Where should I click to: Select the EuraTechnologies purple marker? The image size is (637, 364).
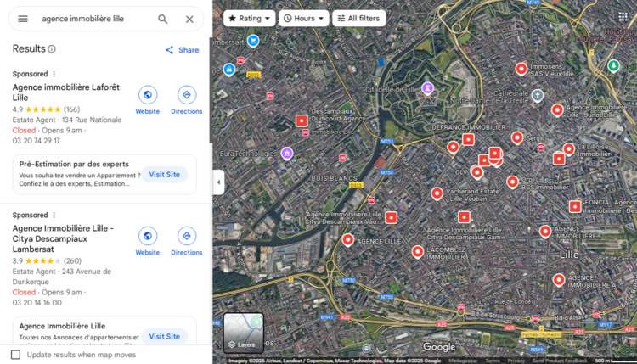(287, 154)
